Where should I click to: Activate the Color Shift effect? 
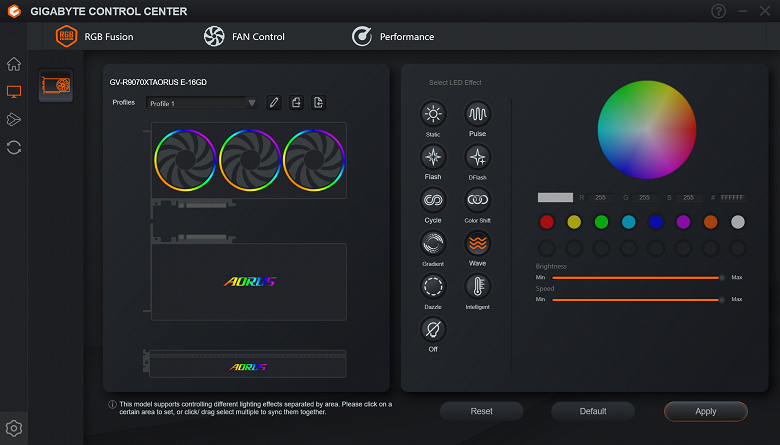478,200
